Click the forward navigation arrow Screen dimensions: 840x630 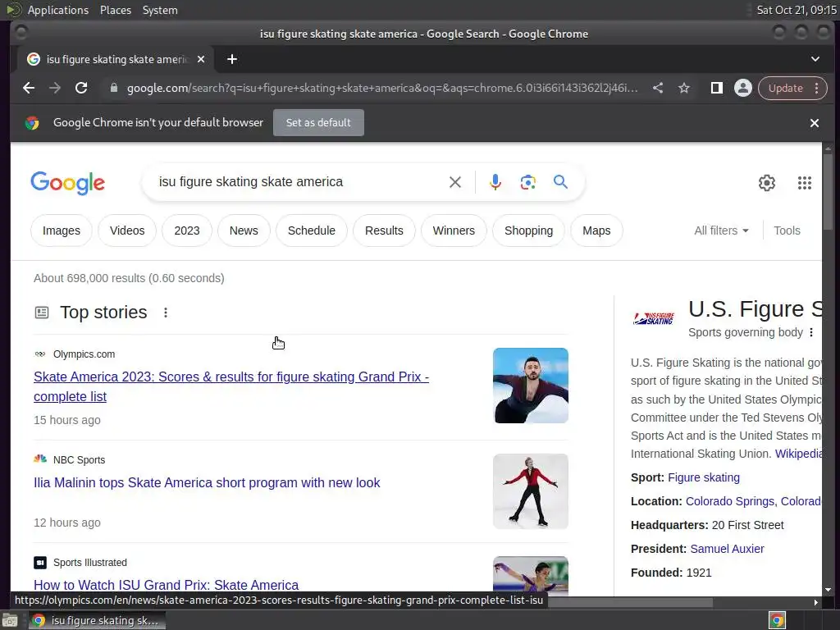coord(55,88)
